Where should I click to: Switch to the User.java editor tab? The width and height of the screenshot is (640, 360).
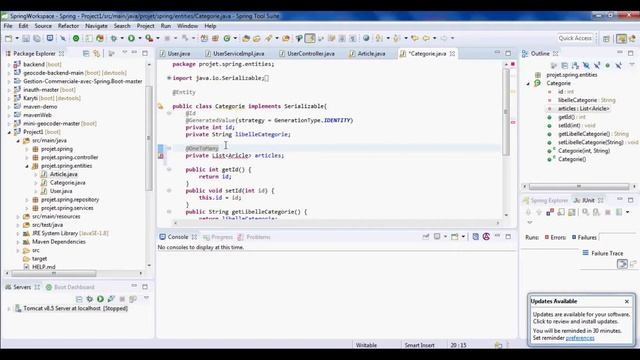[x=176, y=53]
